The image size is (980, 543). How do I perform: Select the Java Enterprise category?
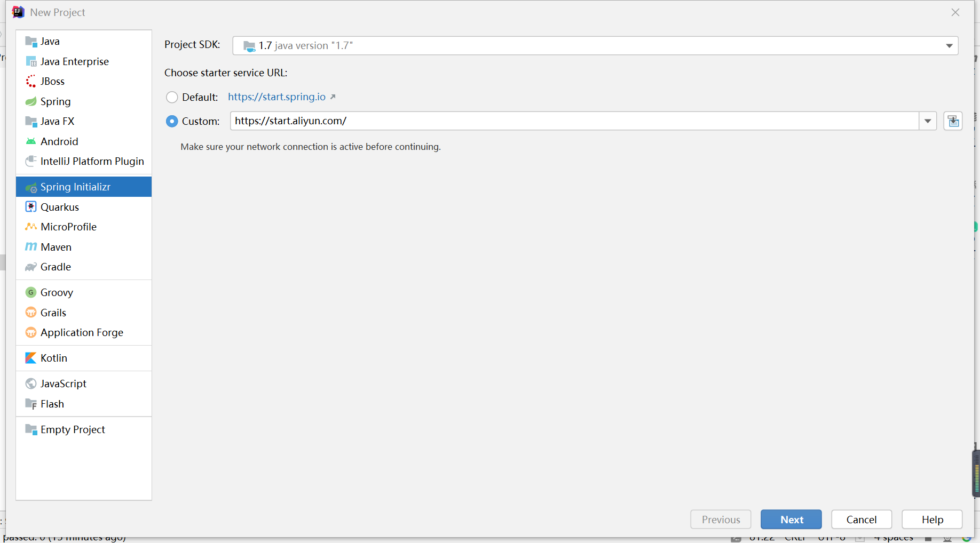(74, 61)
